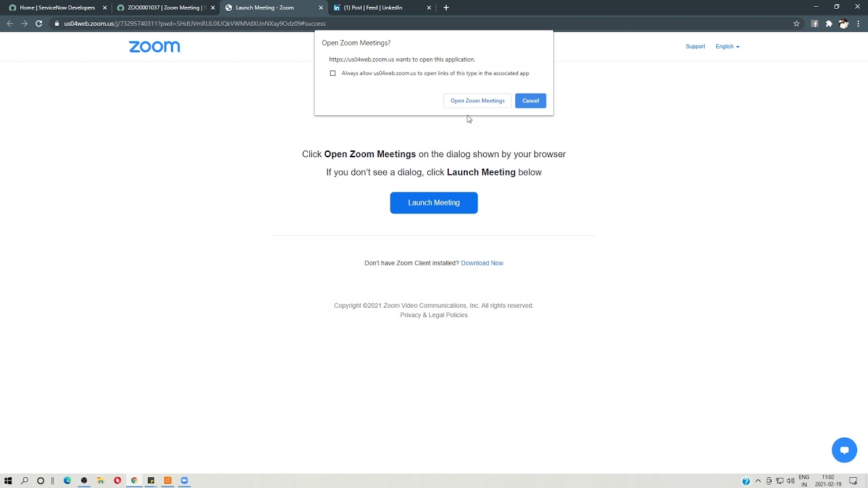Image resolution: width=868 pixels, height=488 pixels.
Task: Click the Download Now link
Action: pyautogui.click(x=482, y=263)
